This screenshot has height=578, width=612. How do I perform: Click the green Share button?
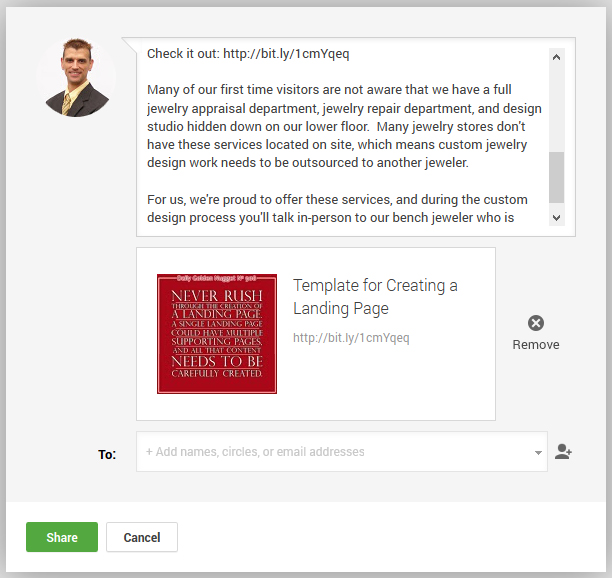(62, 537)
